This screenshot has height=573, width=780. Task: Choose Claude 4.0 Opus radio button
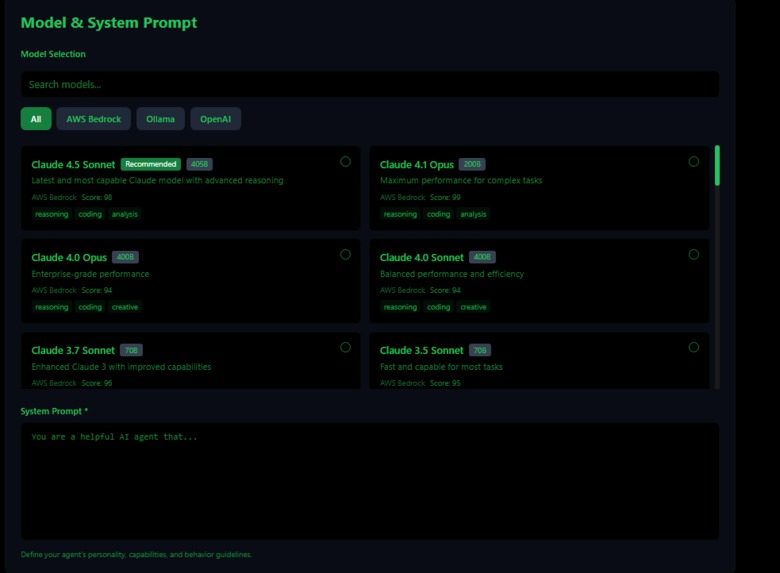point(345,255)
